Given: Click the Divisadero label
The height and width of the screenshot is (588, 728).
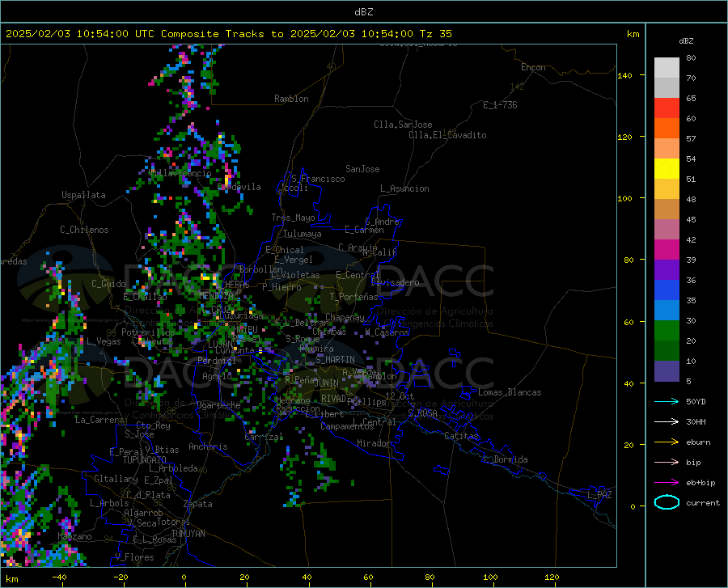Looking at the screenshot, I should [x=395, y=282].
